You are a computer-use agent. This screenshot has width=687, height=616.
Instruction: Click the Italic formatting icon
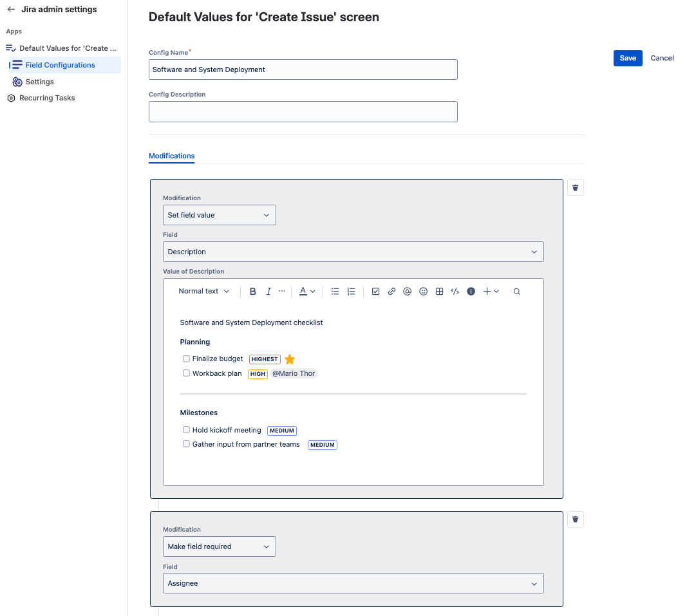[x=268, y=292]
